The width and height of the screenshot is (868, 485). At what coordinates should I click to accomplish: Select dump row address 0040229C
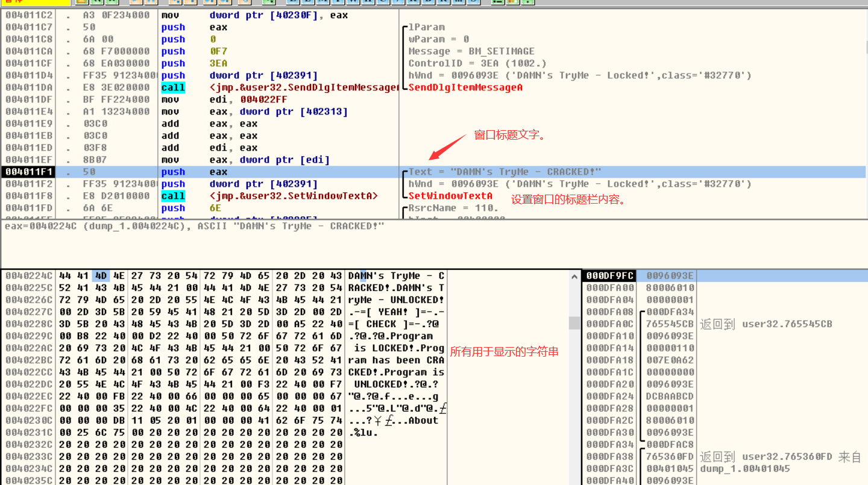30,336
